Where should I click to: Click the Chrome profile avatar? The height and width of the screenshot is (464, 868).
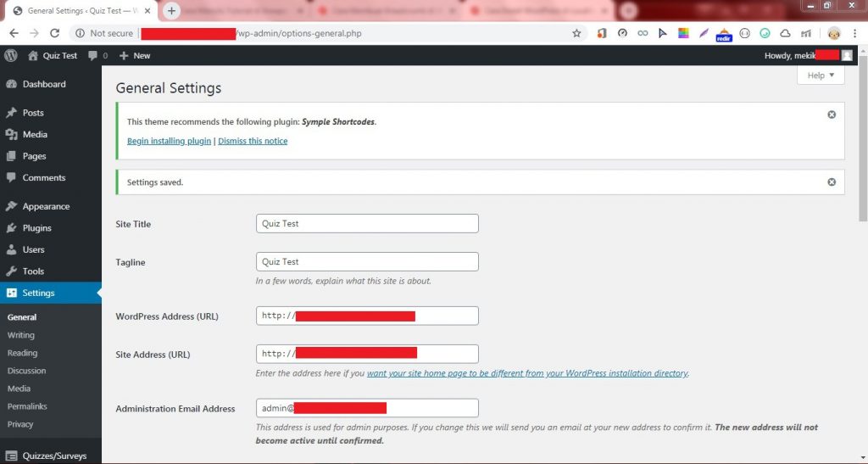click(834, 33)
